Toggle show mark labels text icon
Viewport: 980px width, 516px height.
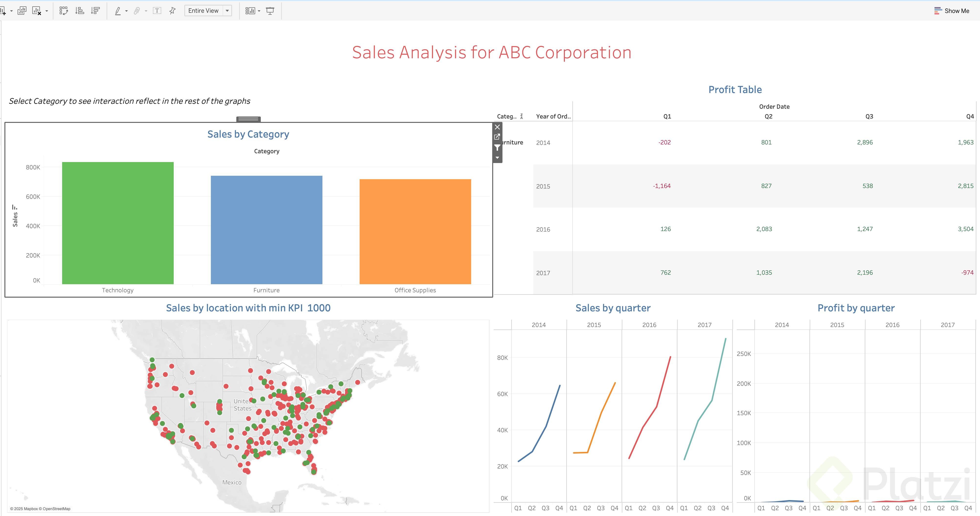tap(157, 11)
